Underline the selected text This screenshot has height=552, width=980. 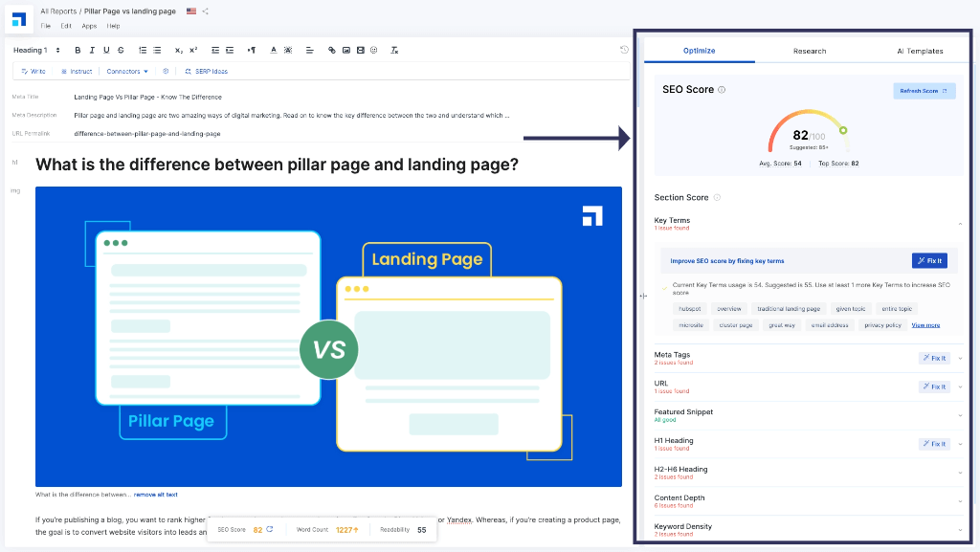pyautogui.click(x=106, y=51)
